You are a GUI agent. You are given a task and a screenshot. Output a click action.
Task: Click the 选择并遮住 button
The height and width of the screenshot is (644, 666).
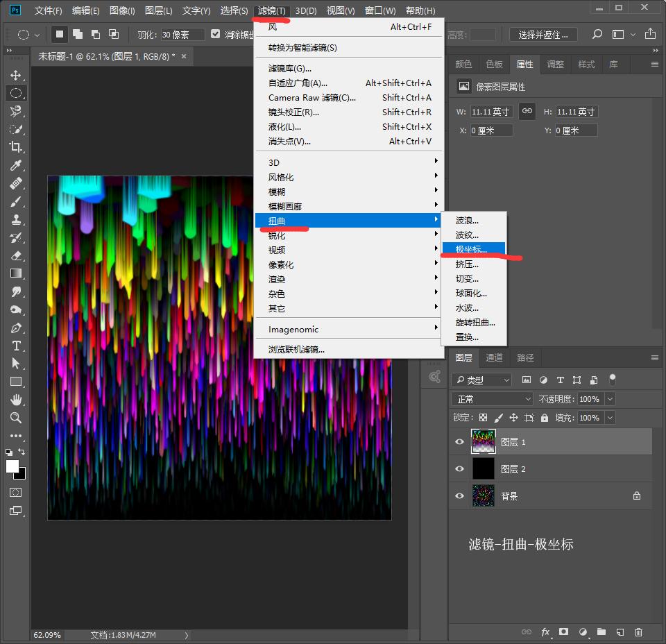coord(543,35)
